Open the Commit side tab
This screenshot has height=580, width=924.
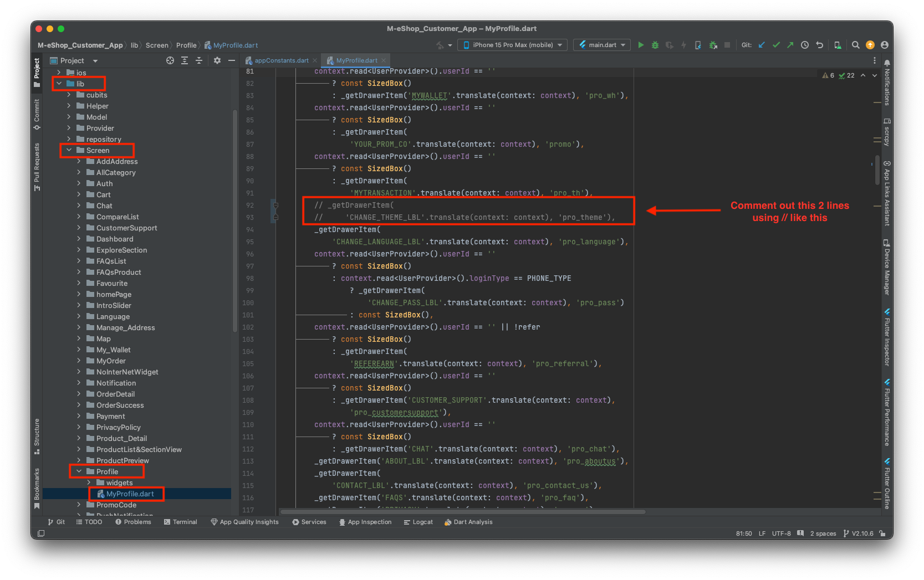click(37, 114)
